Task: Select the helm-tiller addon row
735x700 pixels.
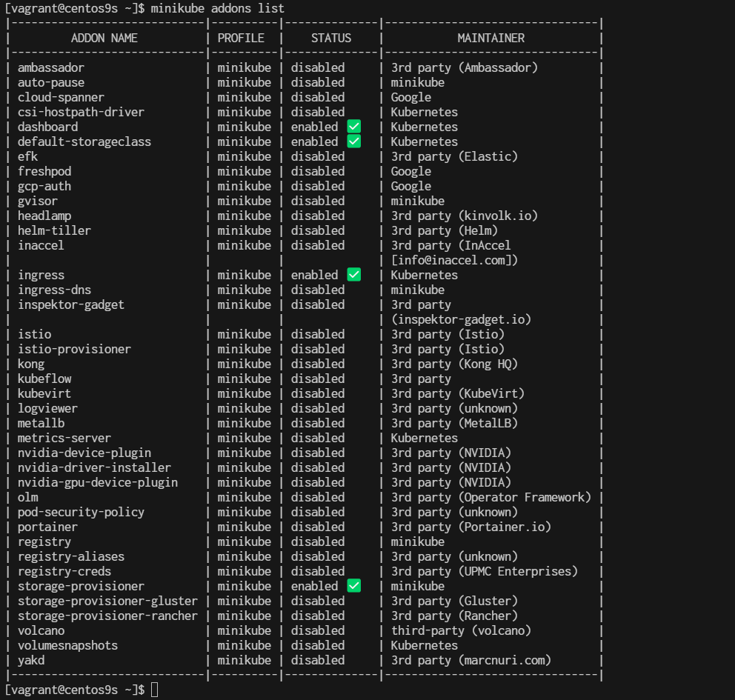Action: [x=54, y=230]
